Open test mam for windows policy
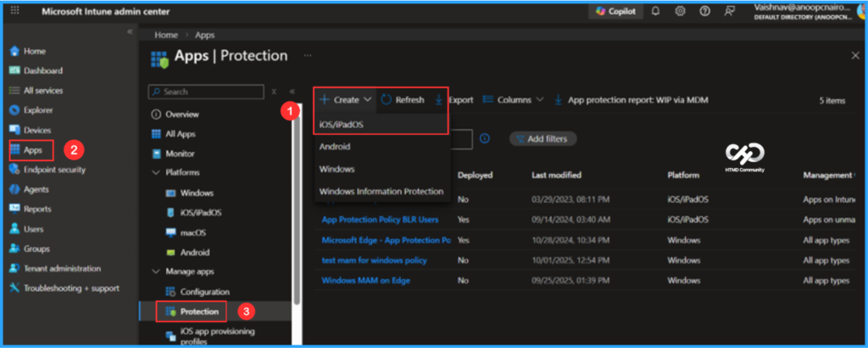 [x=374, y=261]
